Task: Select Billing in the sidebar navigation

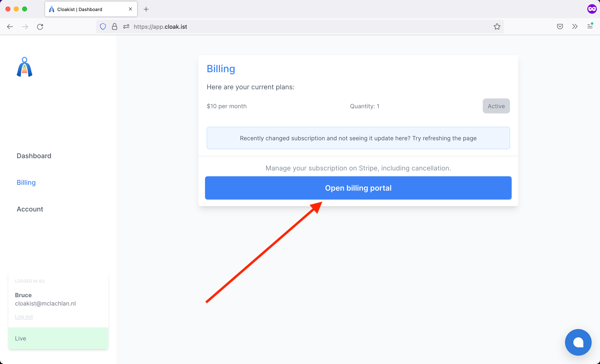Action: 26,183
